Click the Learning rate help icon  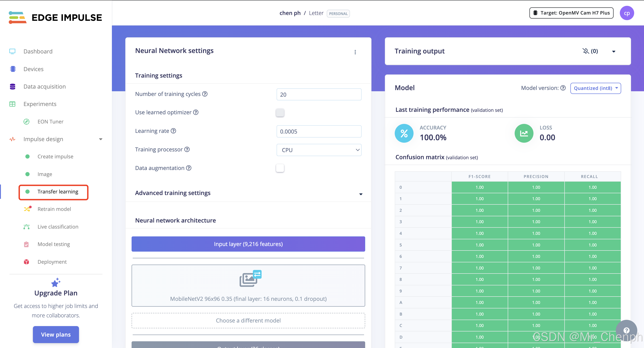tap(173, 131)
